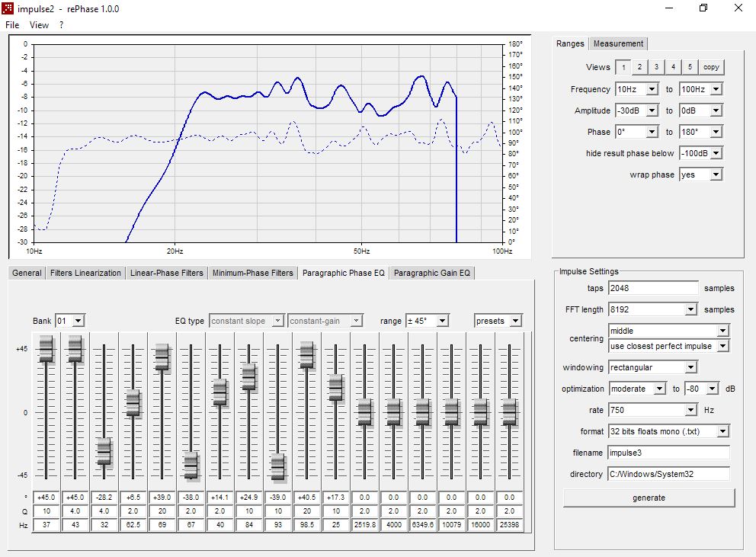
Task: Select view preset 3
Action: (x=656, y=67)
